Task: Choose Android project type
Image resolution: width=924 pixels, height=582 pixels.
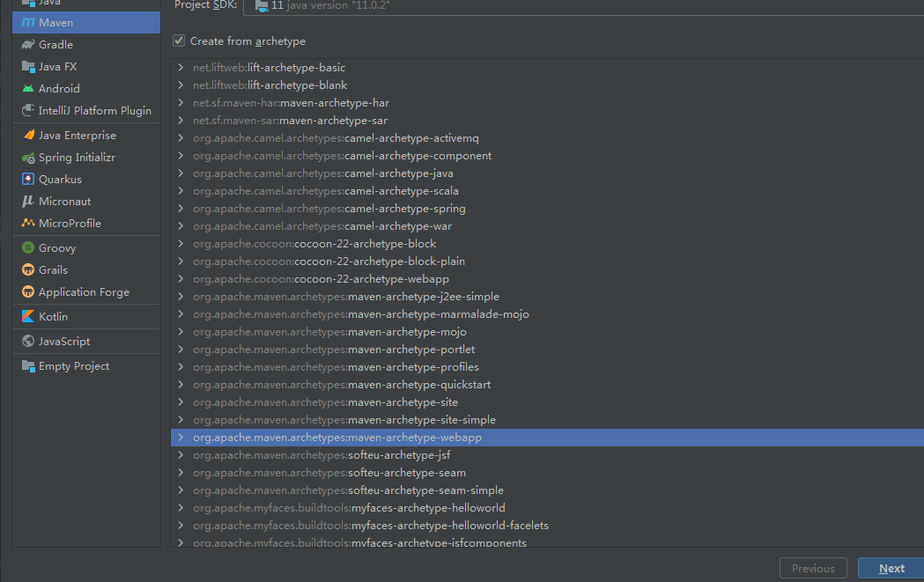Action: point(86,88)
